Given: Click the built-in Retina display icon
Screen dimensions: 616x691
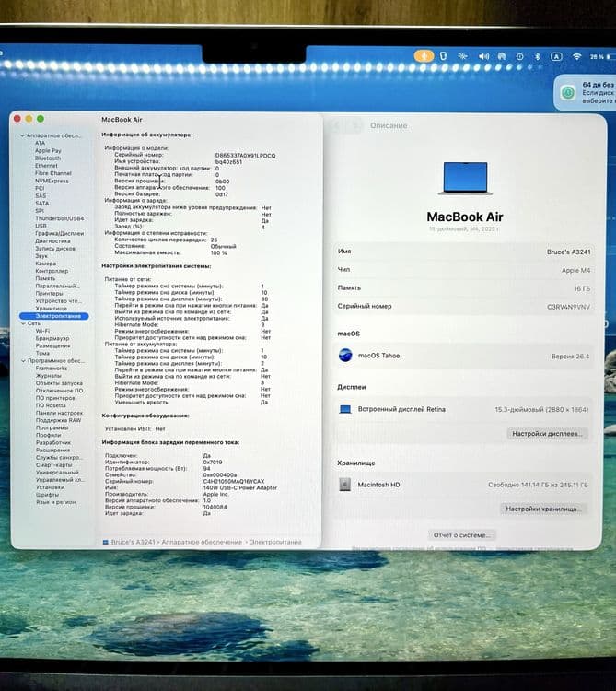Looking at the screenshot, I should click(x=345, y=409).
